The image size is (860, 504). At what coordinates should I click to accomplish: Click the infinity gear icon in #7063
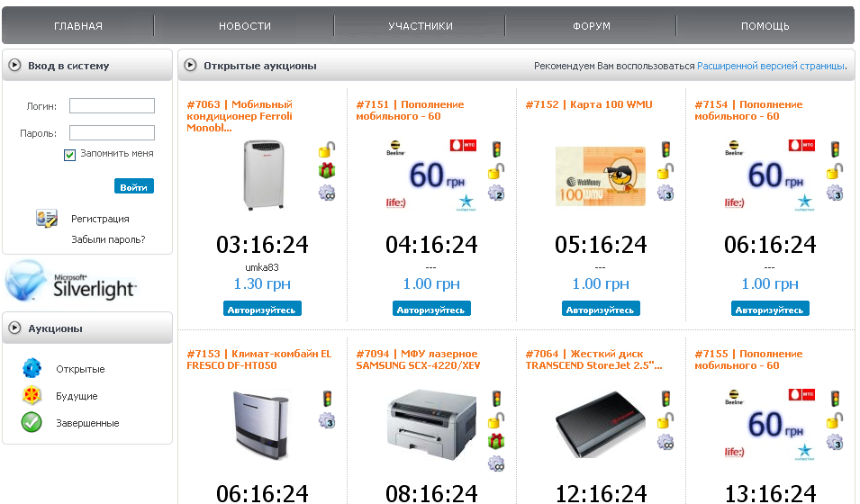click(x=327, y=193)
